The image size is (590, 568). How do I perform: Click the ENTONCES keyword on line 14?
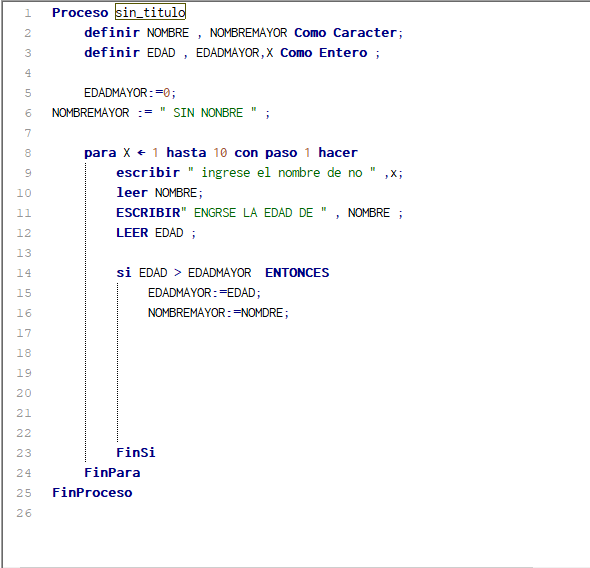pos(297,272)
